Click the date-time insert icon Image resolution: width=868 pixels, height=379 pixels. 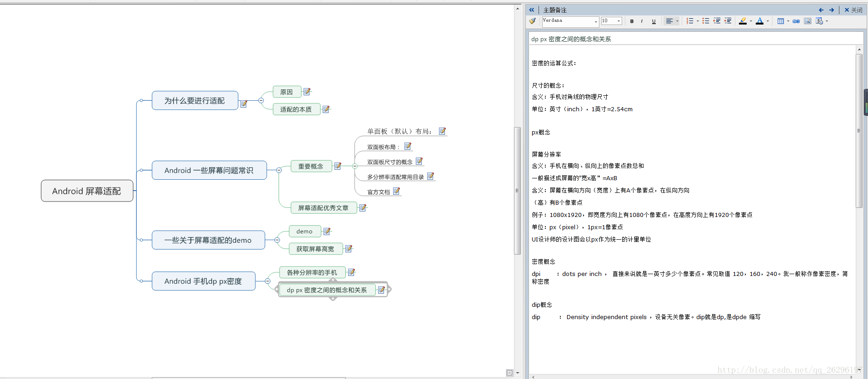819,21
